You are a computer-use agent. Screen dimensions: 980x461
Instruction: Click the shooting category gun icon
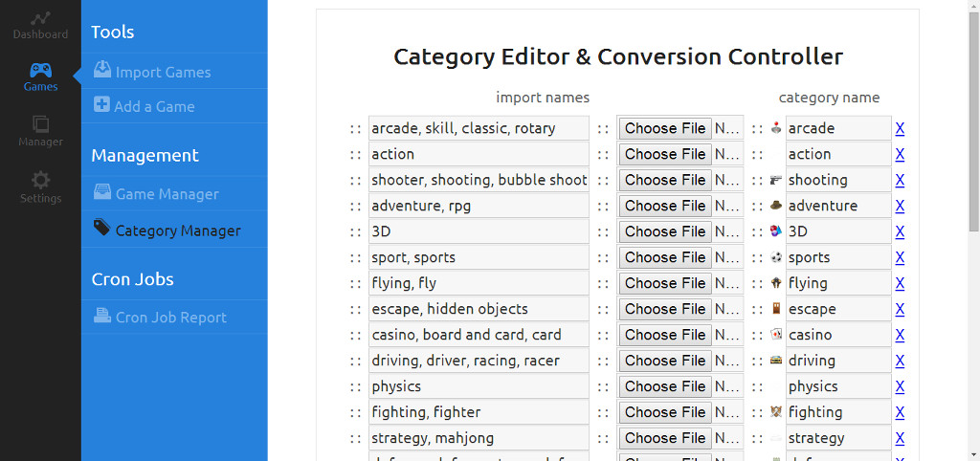click(776, 180)
